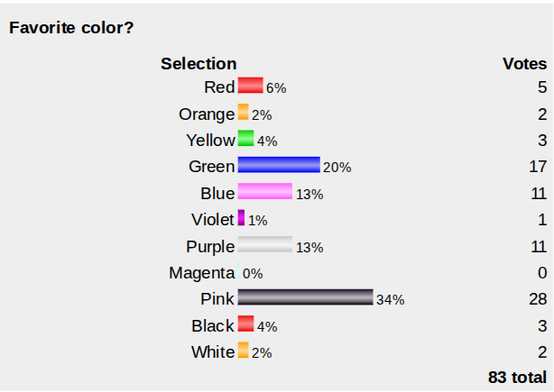The width and height of the screenshot is (554, 392).
Task: Click the "Favorite color?" poll title
Action: tap(71, 28)
